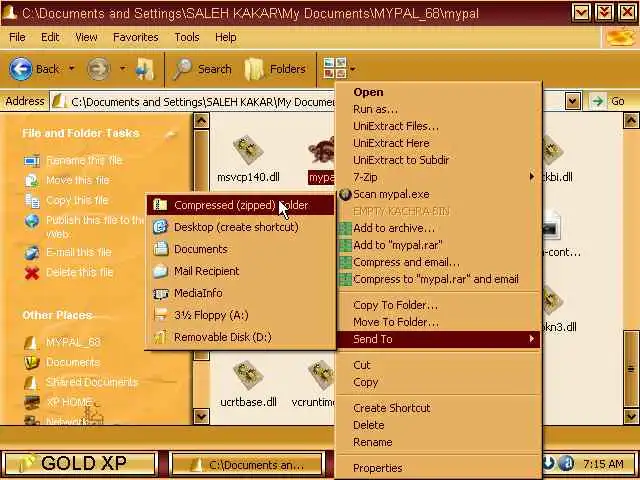Open the Help menu

coord(226,37)
